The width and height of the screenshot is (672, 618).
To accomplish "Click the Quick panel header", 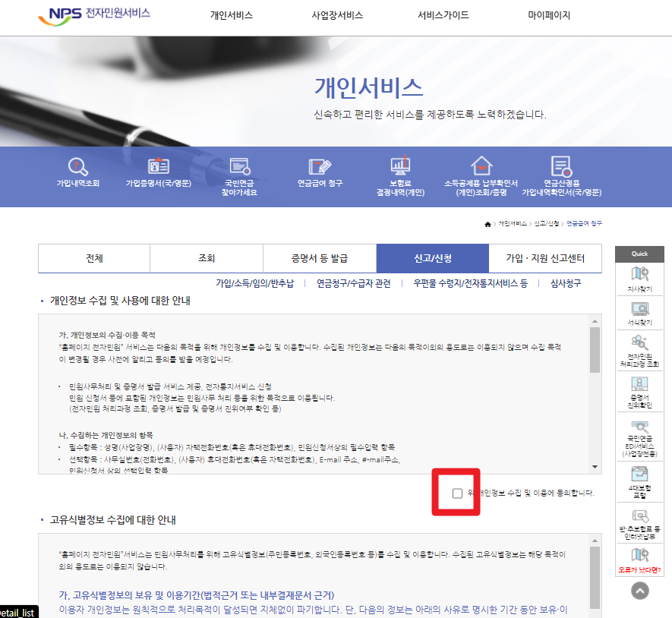I will (x=639, y=254).
